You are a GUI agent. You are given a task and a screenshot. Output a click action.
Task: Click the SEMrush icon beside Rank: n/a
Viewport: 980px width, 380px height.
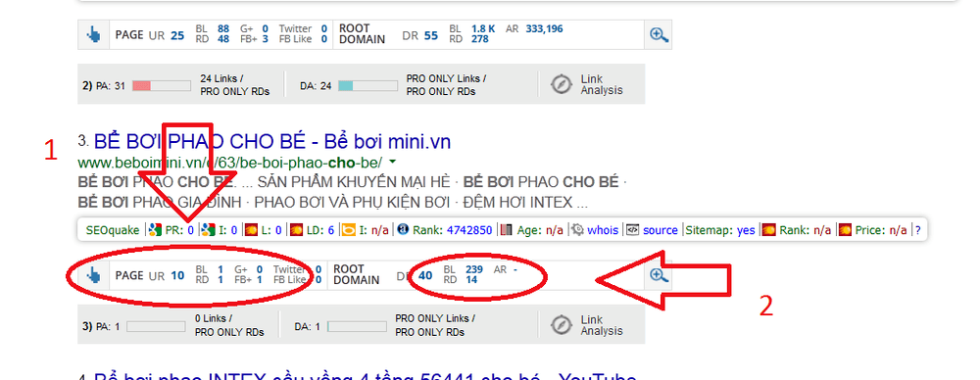point(769,230)
